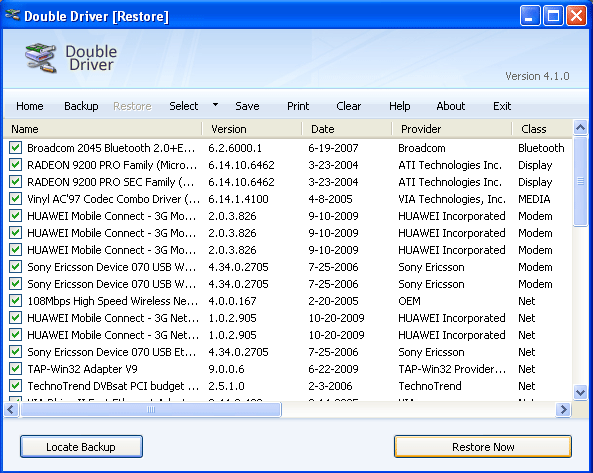Click the horizontal scrollbar left arrow
The image size is (593, 473).
[x=11, y=409]
